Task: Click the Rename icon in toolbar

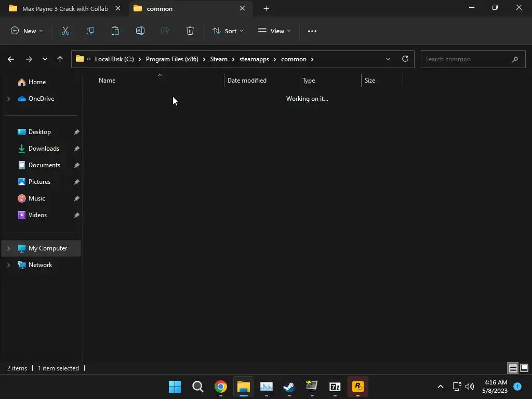Action: (x=140, y=31)
